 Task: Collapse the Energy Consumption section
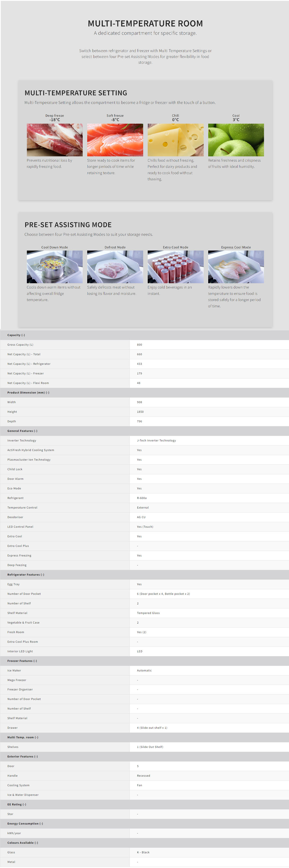click(25, 824)
